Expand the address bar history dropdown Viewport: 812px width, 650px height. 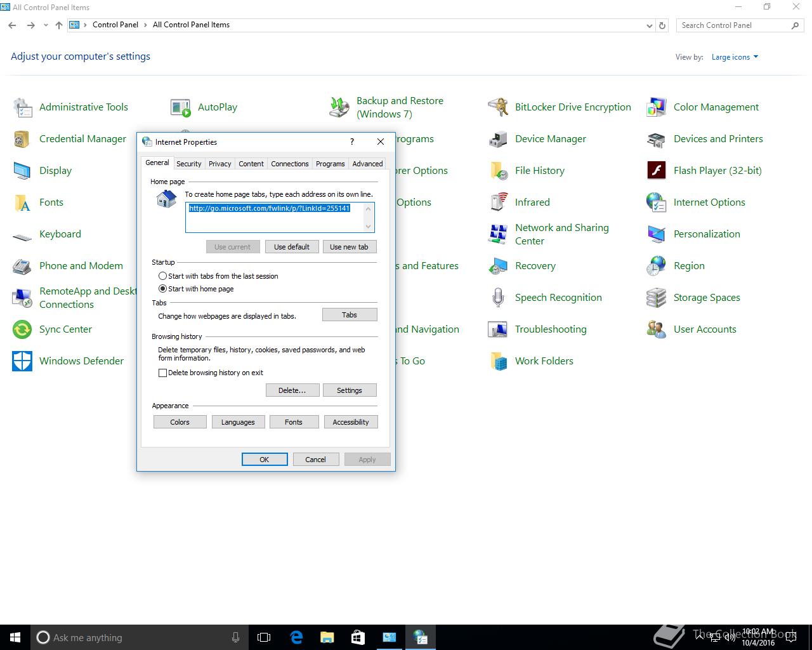[x=649, y=25]
